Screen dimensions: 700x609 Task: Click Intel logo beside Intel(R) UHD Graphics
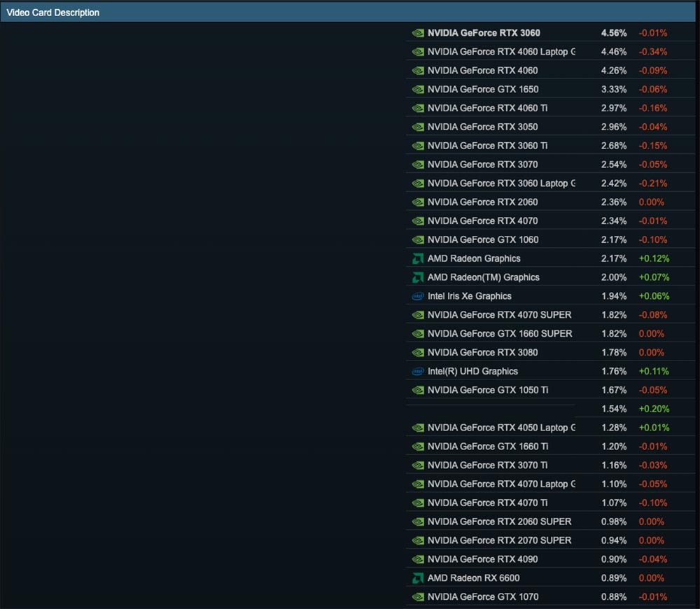[x=418, y=371]
